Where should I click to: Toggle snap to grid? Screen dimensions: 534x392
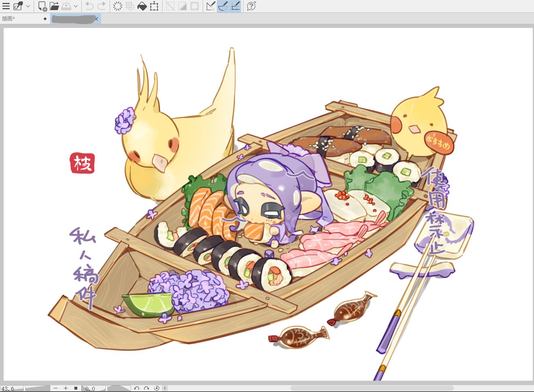tap(235, 6)
